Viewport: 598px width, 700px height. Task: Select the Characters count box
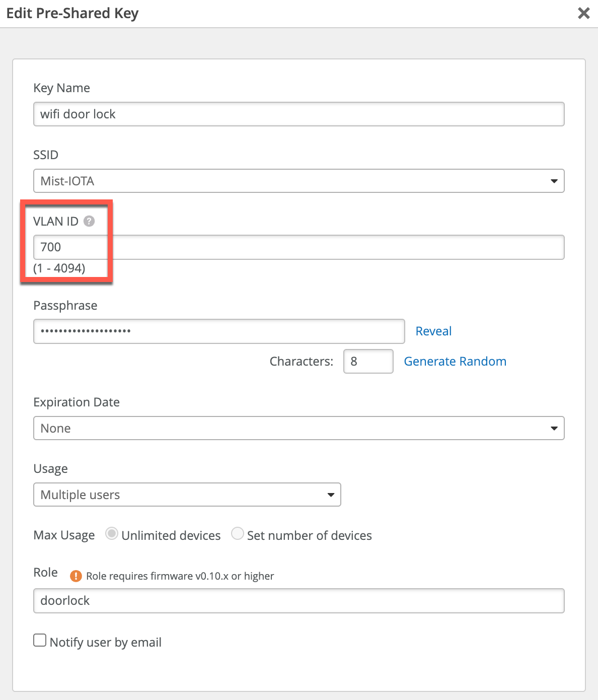pos(368,361)
